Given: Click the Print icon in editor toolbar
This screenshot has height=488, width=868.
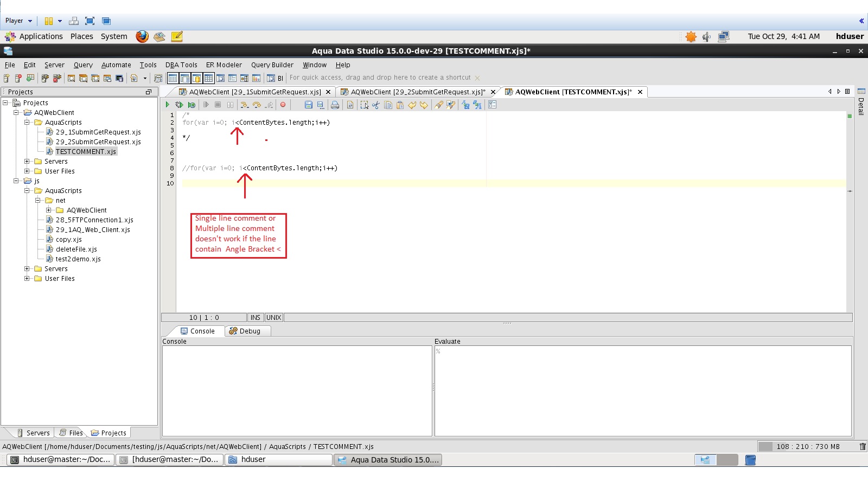Looking at the screenshot, I should click(x=335, y=105).
